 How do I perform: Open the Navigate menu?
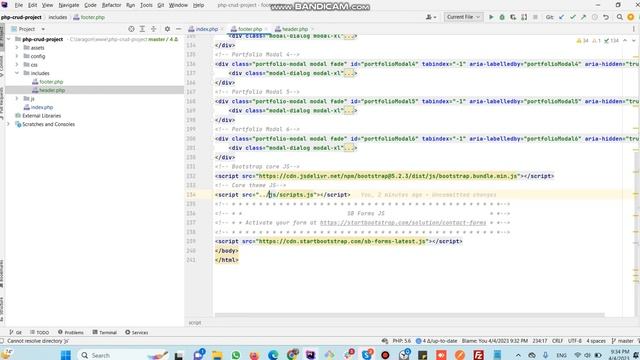coord(69,5)
